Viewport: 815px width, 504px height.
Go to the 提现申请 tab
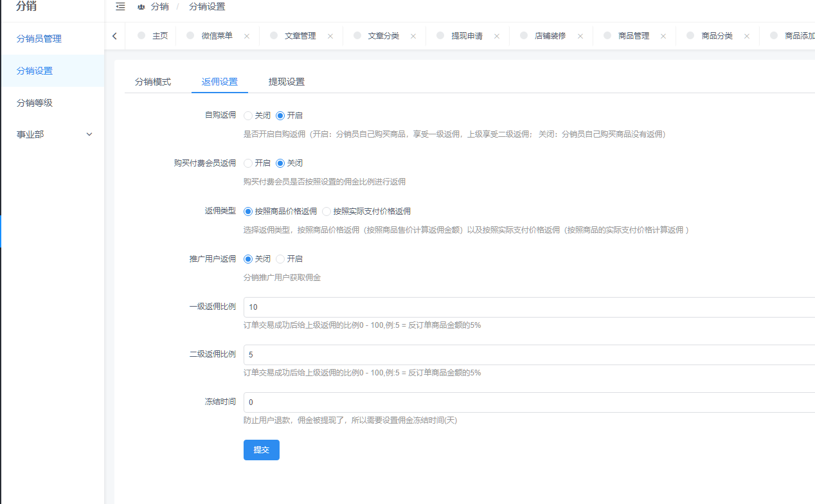tap(467, 36)
